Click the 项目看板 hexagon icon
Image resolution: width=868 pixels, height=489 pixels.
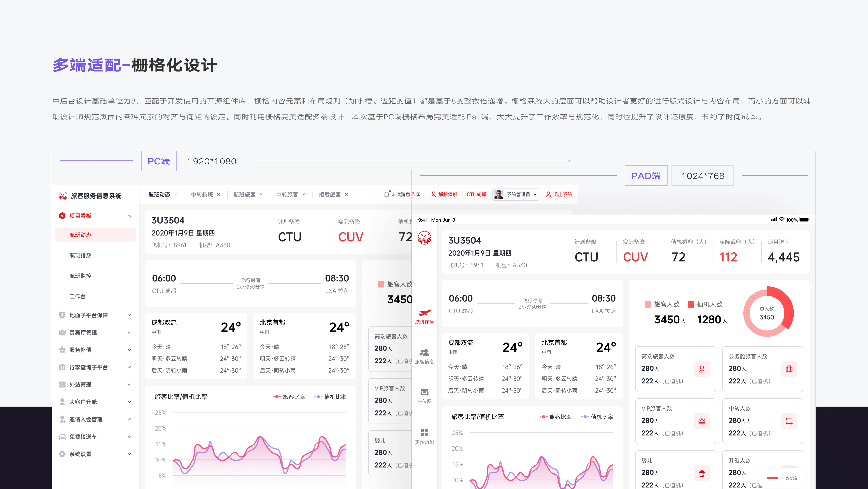pyautogui.click(x=62, y=216)
